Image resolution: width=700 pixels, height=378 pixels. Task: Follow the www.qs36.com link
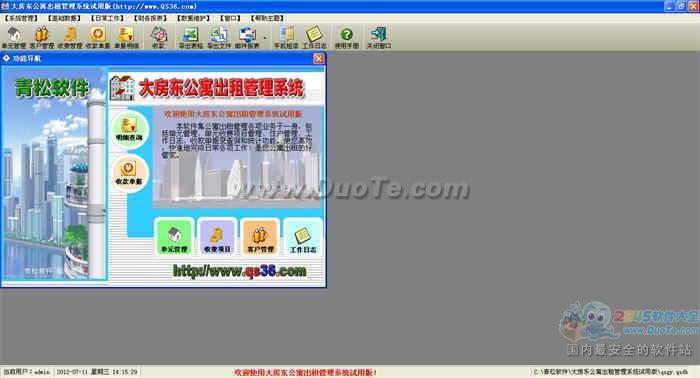(240, 271)
